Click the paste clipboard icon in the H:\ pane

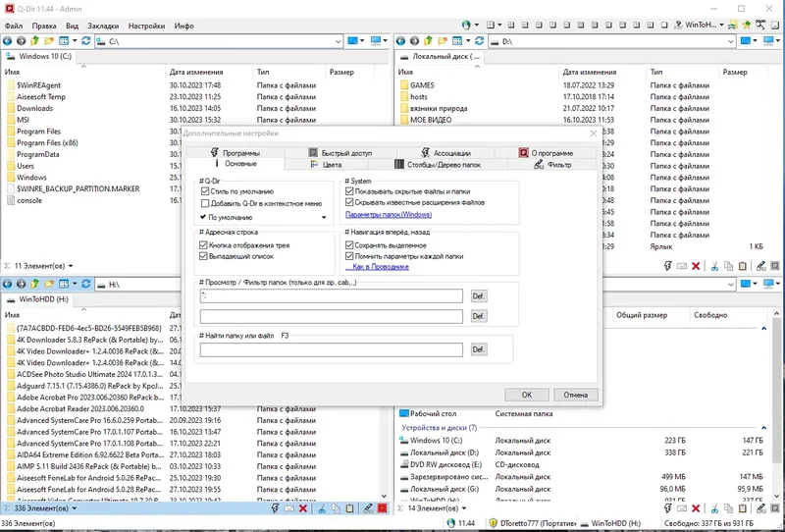[x=350, y=508]
